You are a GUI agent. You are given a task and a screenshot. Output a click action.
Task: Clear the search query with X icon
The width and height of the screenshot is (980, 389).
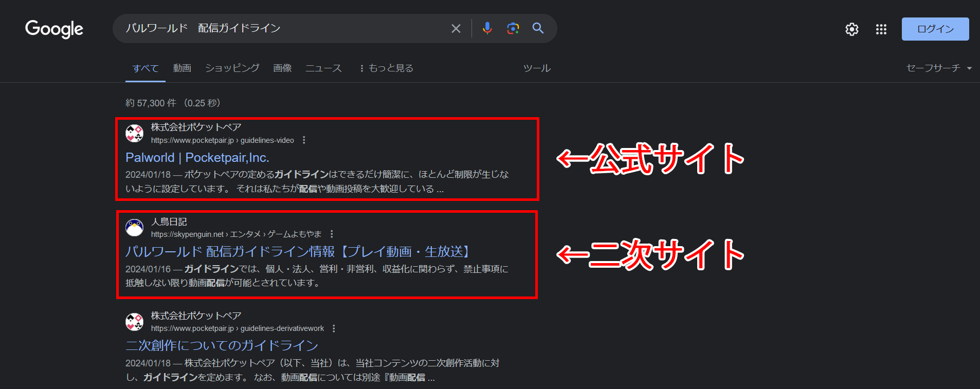(x=456, y=29)
